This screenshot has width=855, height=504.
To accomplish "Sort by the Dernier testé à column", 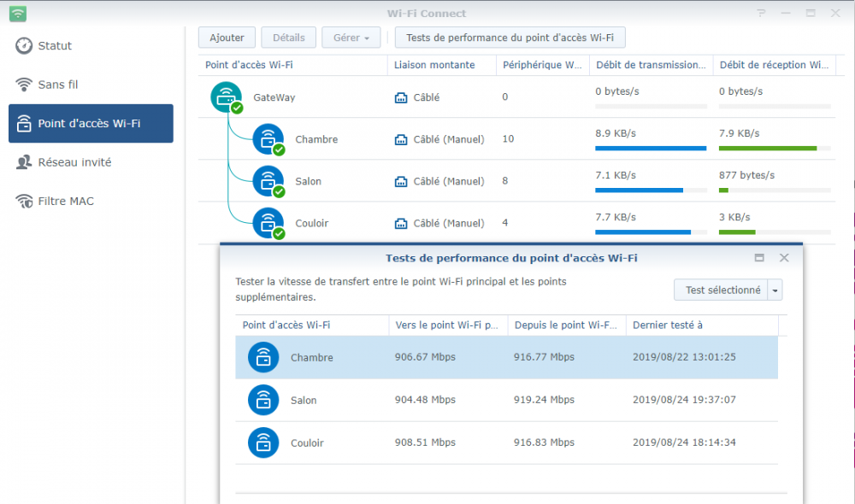I will tap(701, 325).
